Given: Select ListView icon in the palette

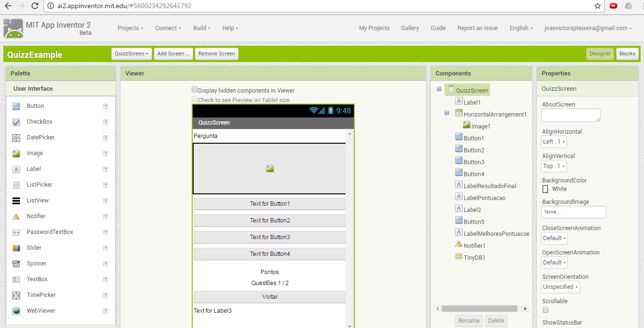Looking at the screenshot, I should 16,201.
